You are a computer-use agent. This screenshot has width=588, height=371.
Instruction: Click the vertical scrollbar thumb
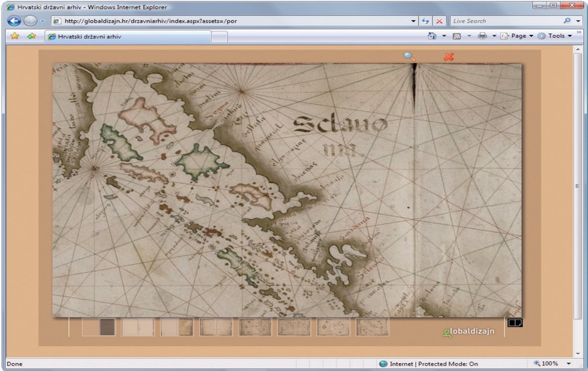coord(578,186)
